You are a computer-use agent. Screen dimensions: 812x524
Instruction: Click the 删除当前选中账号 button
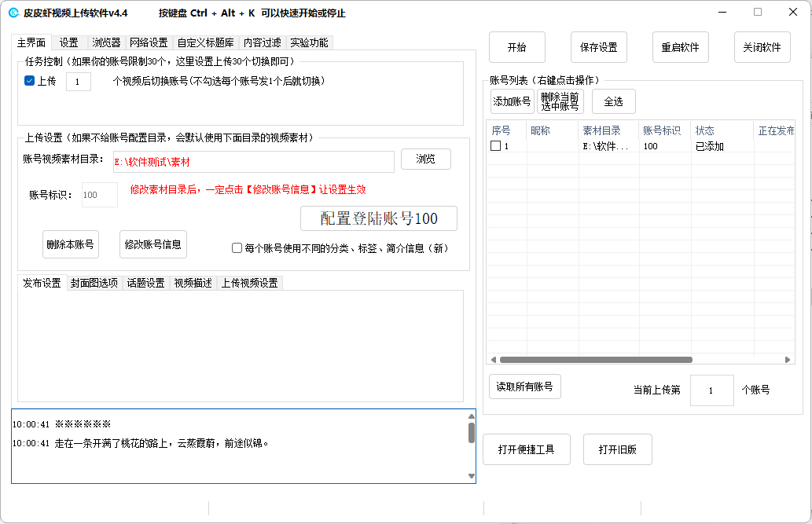(560, 101)
